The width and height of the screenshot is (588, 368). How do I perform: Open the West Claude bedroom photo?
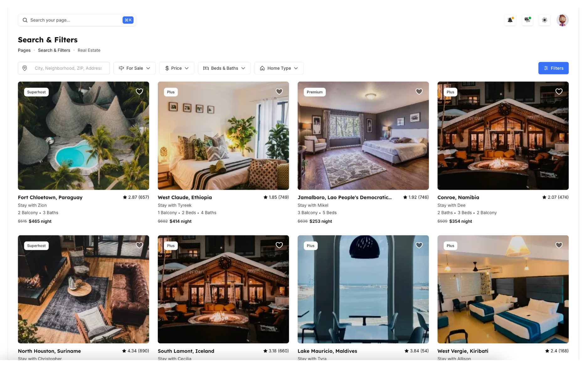click(223, 136)
